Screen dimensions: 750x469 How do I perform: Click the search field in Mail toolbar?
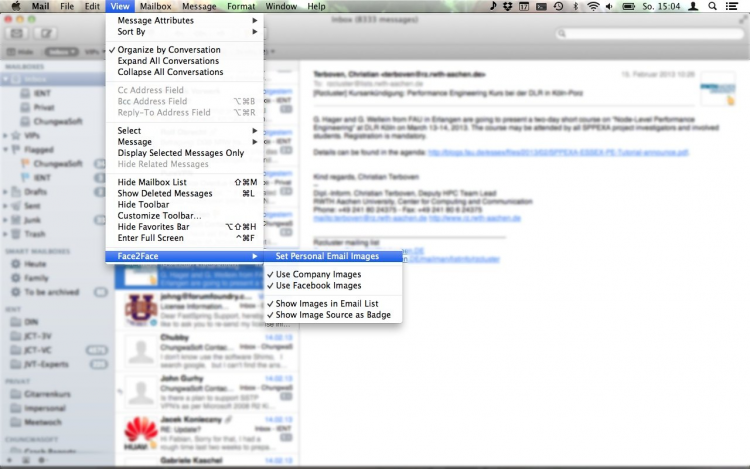(x=650, y=33)
